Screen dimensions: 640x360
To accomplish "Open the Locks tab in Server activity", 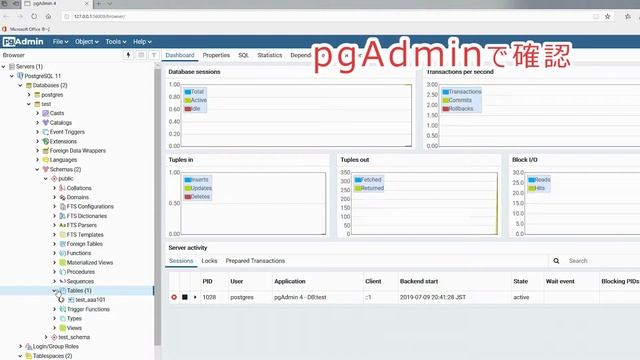I will 209,261.
